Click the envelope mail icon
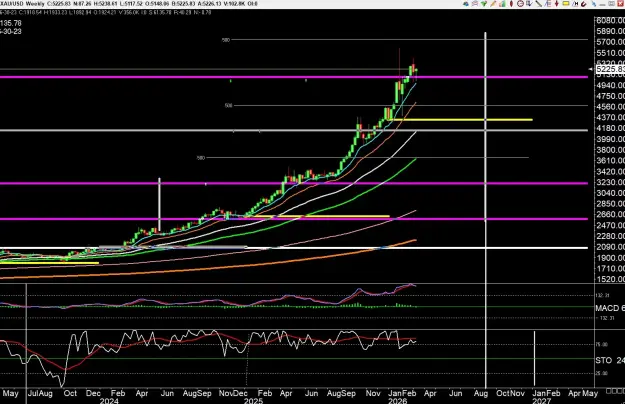This screenshot has width=625, height=404. pos(475,4)
